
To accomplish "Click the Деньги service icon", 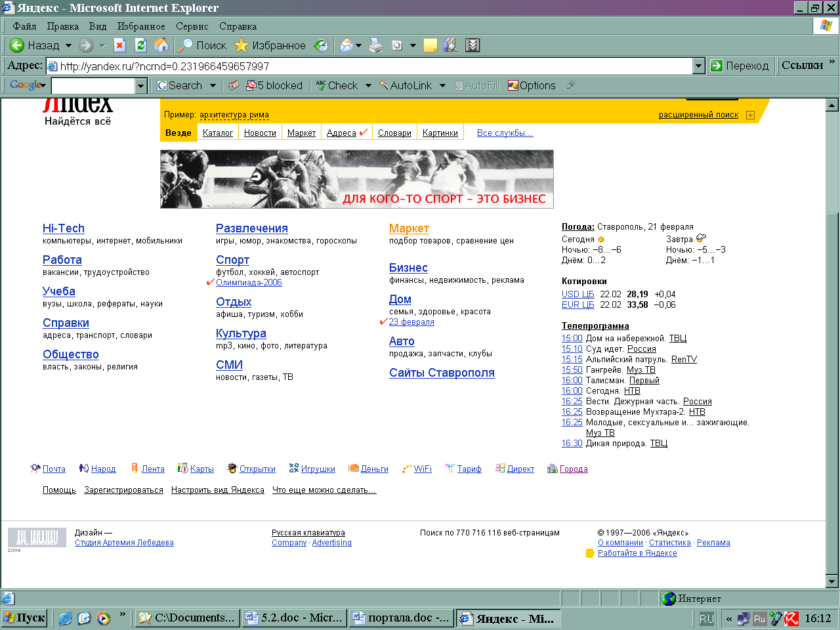I will 353,468.
